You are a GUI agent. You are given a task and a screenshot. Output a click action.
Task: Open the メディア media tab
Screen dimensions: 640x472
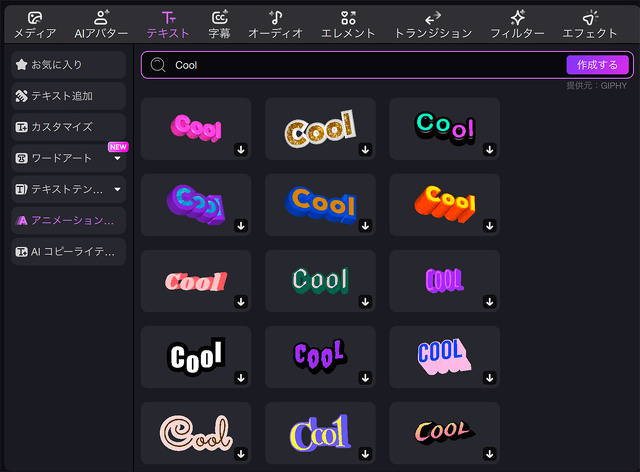coord(35,25)
